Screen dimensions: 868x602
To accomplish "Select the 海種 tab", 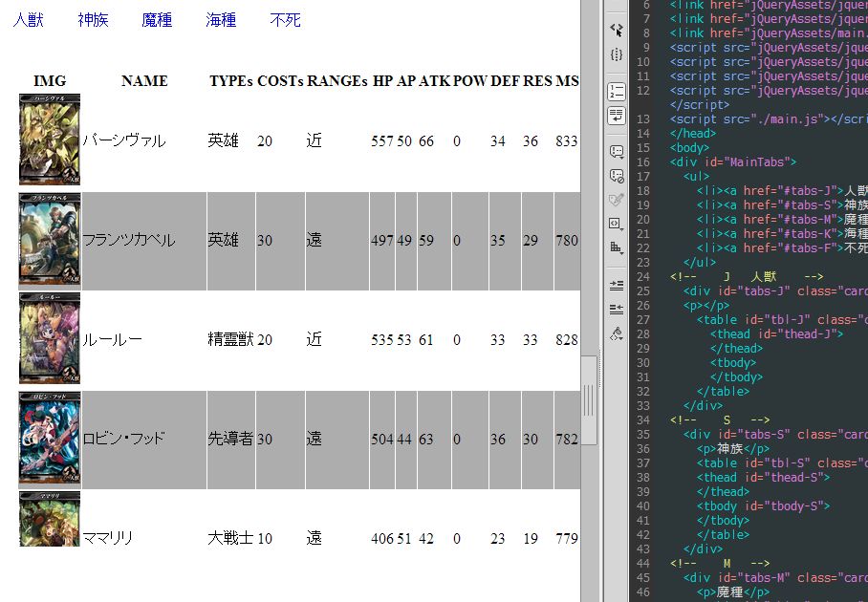I will coord(222,20).
